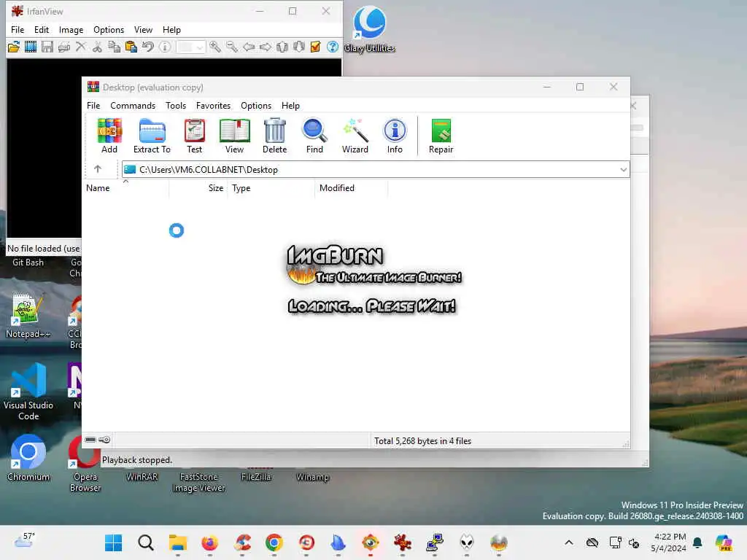Click the WinRAR path address field
This screenshot has width=747, height=560.
pos(376,169)
